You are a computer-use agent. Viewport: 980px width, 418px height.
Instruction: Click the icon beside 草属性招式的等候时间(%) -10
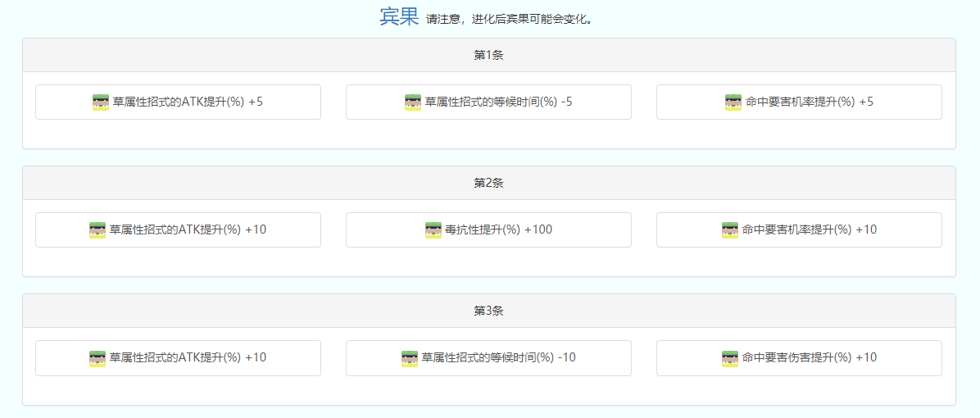(410, 358)
